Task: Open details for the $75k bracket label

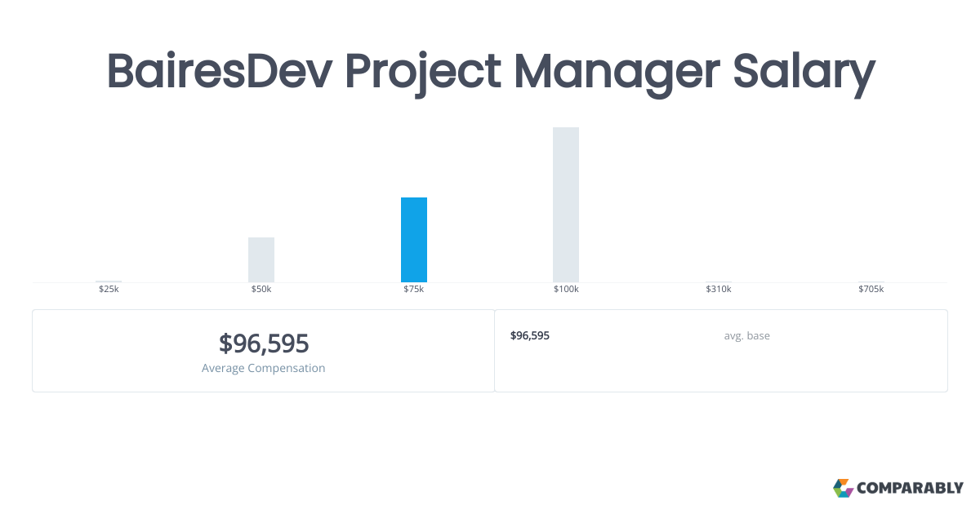Action: 414,288
